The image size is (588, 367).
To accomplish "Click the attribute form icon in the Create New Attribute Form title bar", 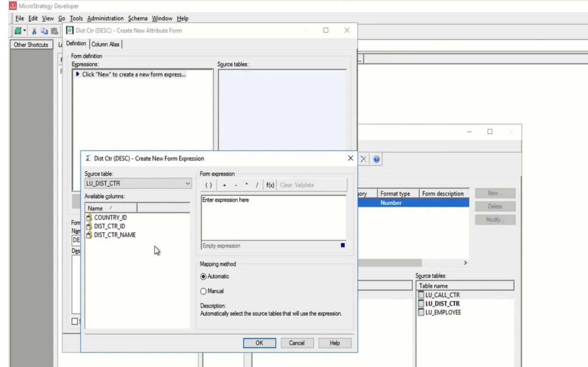I will pyautogui.click(x=70, y=30).
